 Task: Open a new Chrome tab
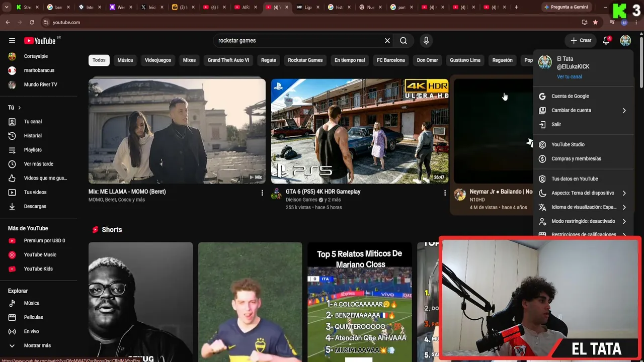(516, 8)
